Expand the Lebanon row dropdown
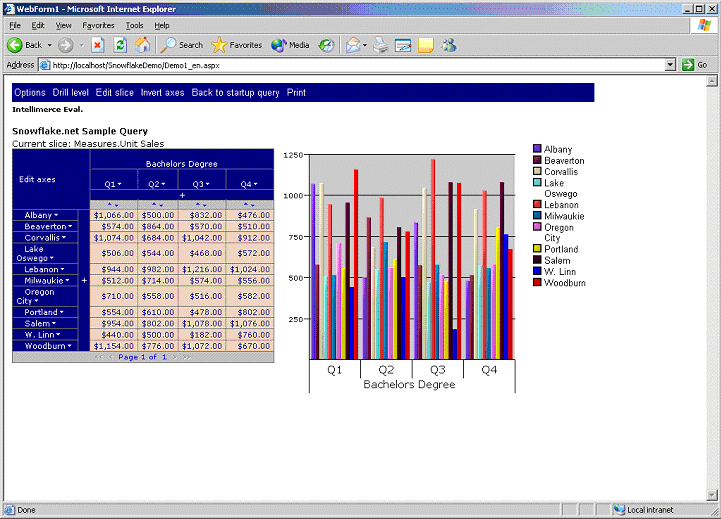721x519 pixels. (x=62, y=269)
